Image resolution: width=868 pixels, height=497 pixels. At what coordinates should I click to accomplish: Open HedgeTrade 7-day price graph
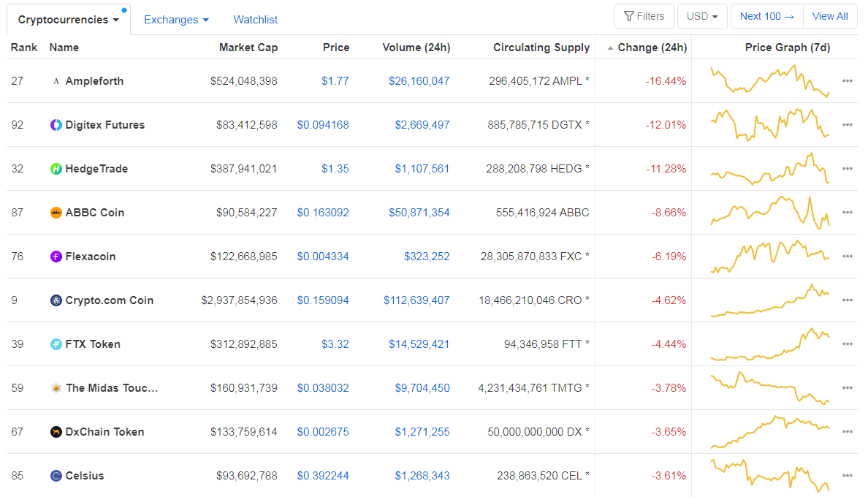(770, 168)
